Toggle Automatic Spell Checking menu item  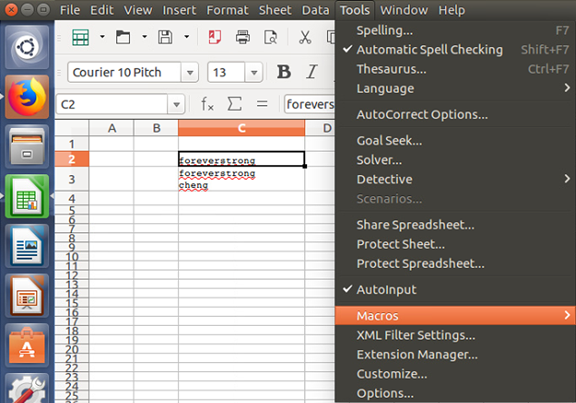(455, 50)
